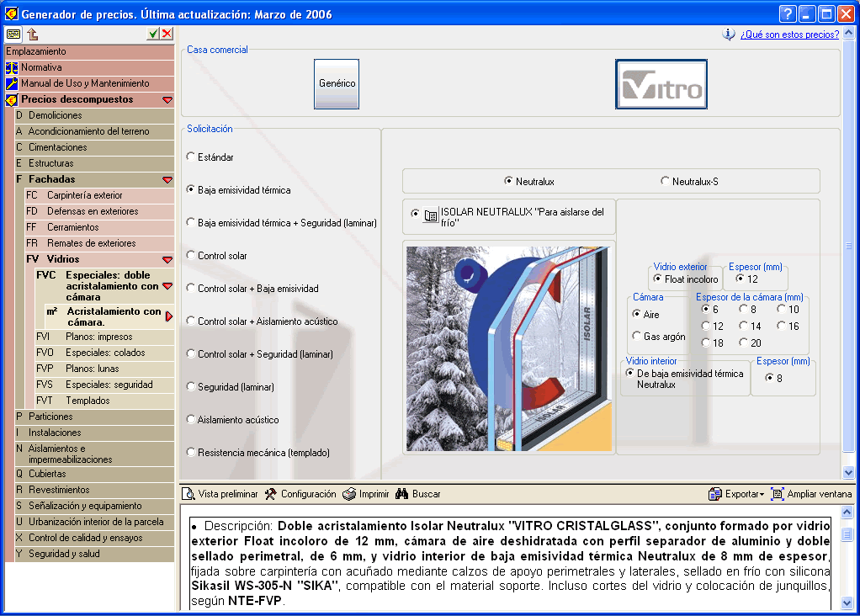This screenshot has height=616, width=860.
Task: Click the main panel scrollbar up arrow
Action: point(848,33)
